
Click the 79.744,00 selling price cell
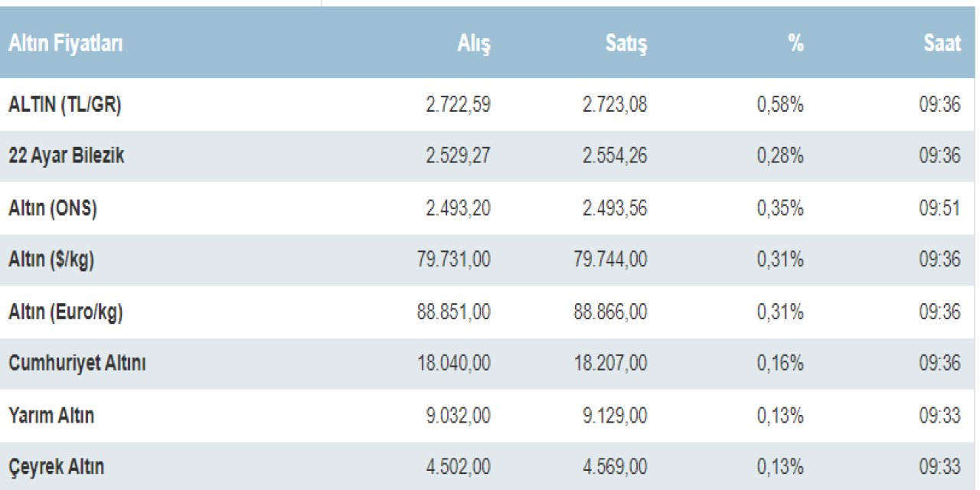click(x=610, y=260)
